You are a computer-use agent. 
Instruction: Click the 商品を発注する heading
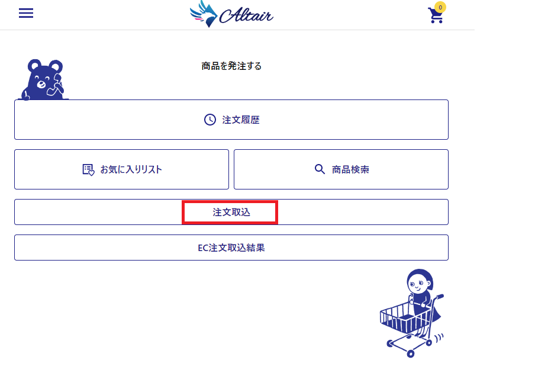pyautogui.click(x=231, y=66)
